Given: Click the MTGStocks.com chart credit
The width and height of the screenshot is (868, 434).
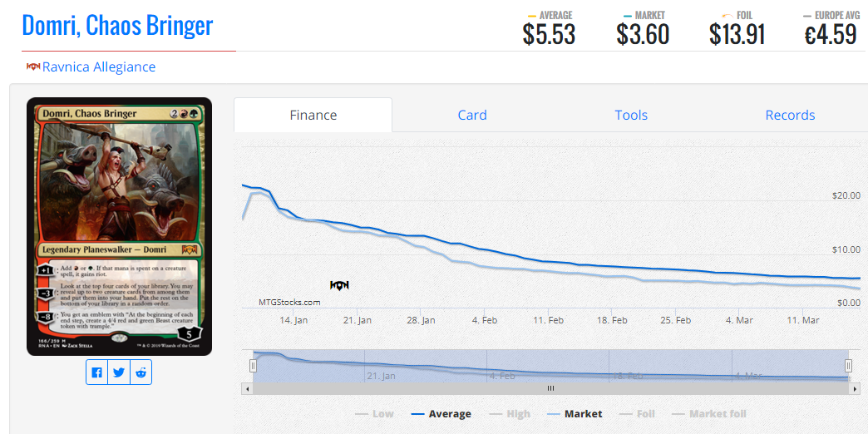Looking at the screenshot, I should click(x=289, y=303).
